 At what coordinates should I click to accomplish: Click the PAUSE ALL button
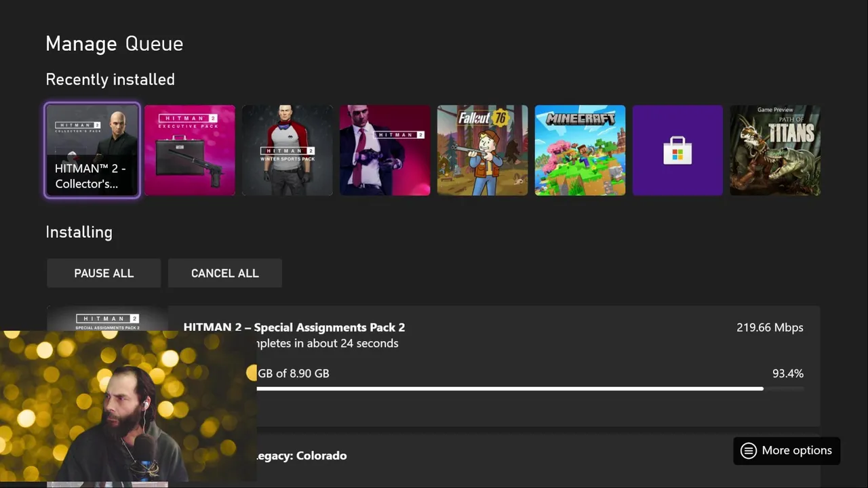[104, 273]
